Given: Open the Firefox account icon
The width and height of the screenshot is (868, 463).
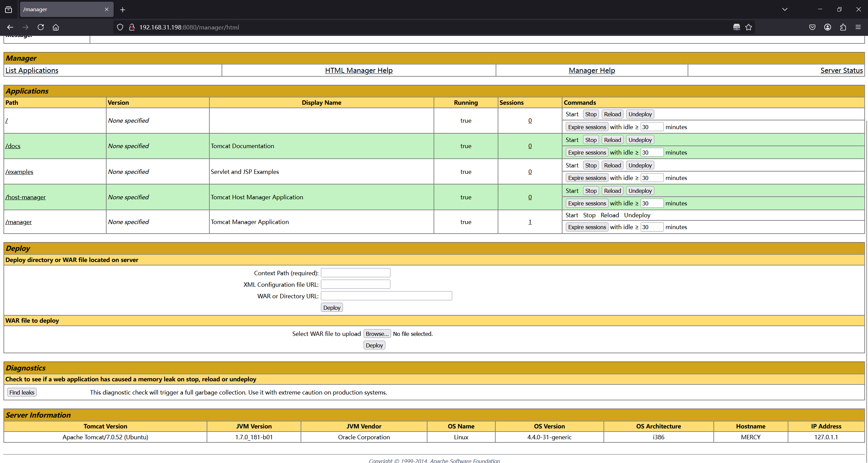Looking at the screenshot, I should pyautogui.click(x=828, y=27).
